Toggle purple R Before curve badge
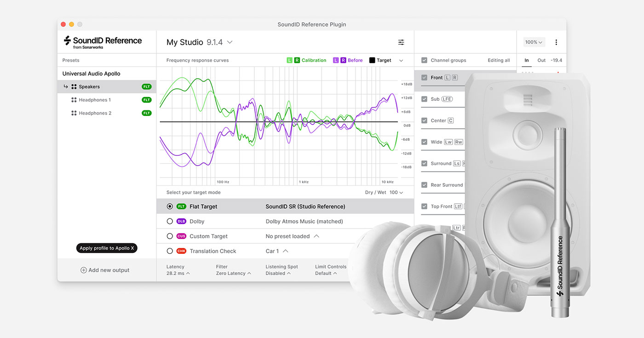 343,60
